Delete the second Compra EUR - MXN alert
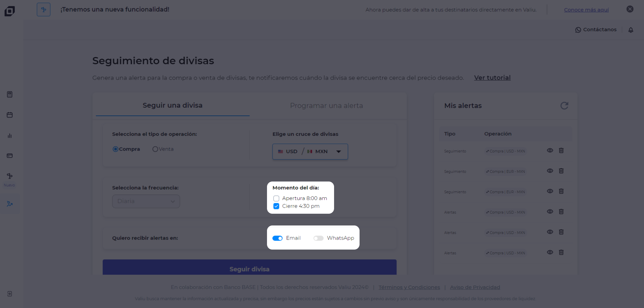Screen dimensions: 644x308 coord(561,191)
